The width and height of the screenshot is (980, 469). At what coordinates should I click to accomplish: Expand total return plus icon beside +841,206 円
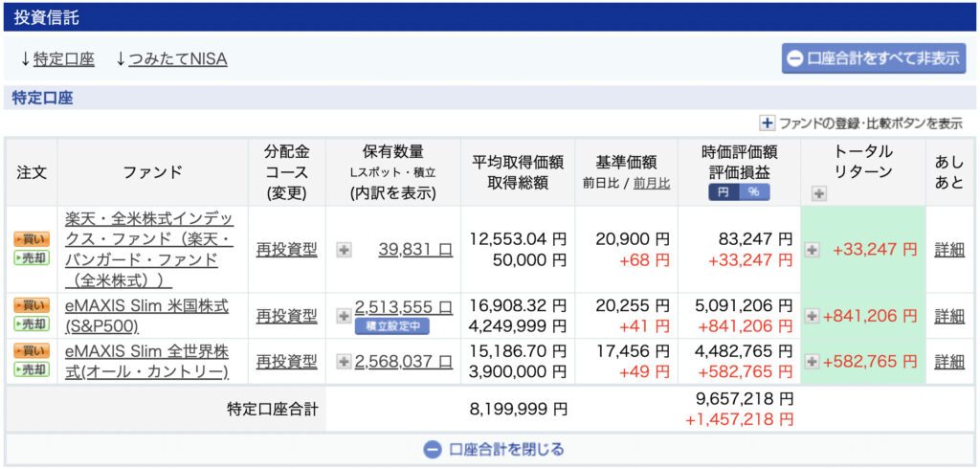coord(812,317)
